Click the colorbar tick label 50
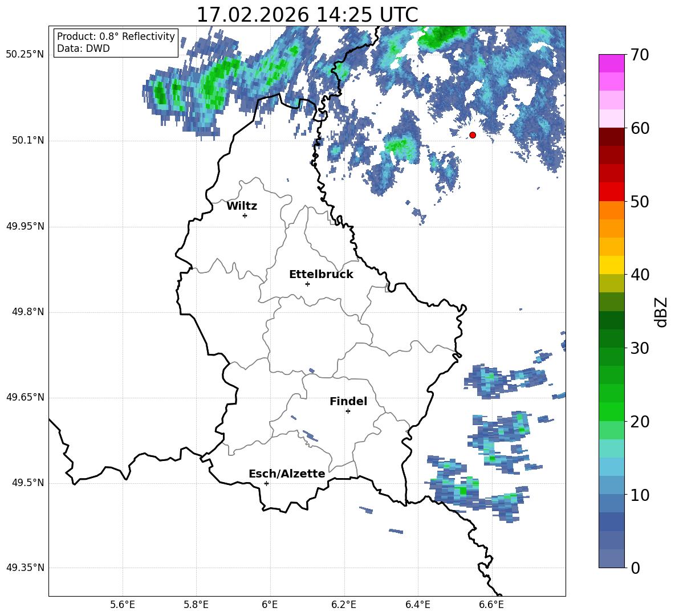This screenshot has height=616, width=675. coord(640,201)
